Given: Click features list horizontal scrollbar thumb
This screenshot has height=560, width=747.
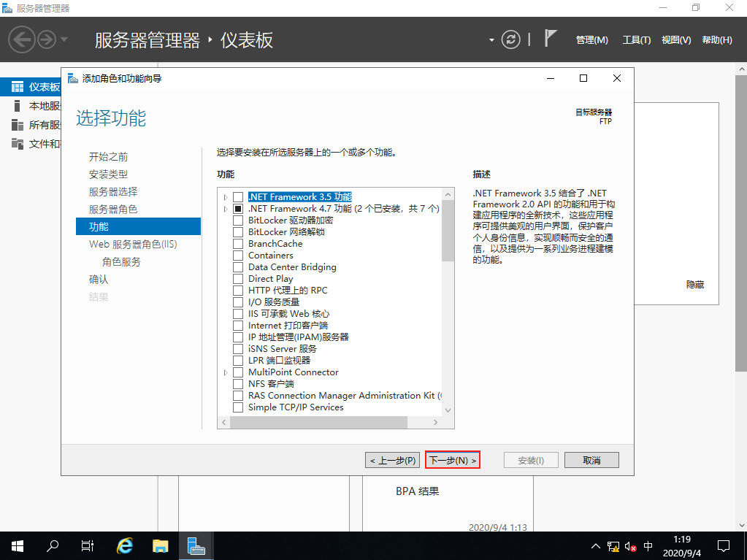Looking at the screenshot, I should pos(318,423).
